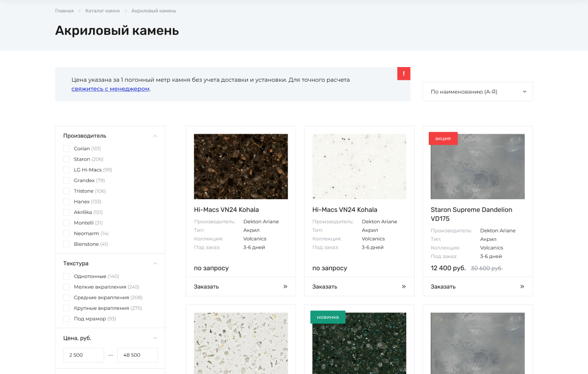Viewport: 588px width, 374px height.
Task: Open the light terrazzo stone thumbnail
Action: (x=241, y=343)
